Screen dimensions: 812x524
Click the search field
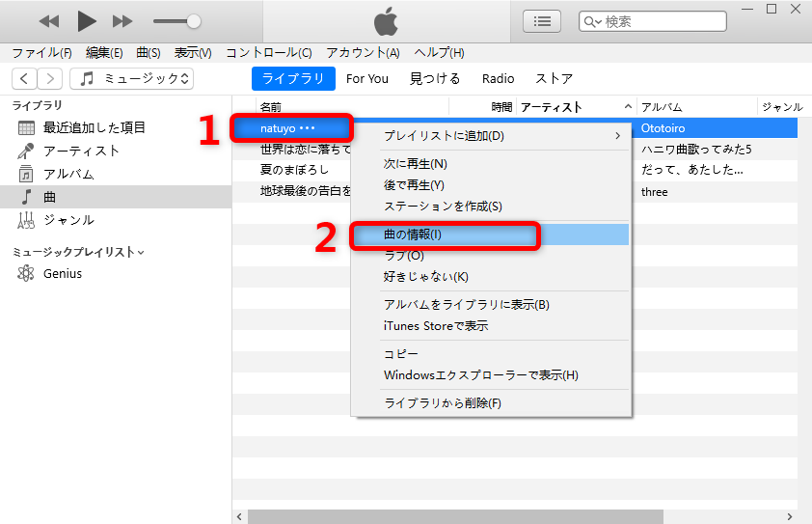[653, 21]
